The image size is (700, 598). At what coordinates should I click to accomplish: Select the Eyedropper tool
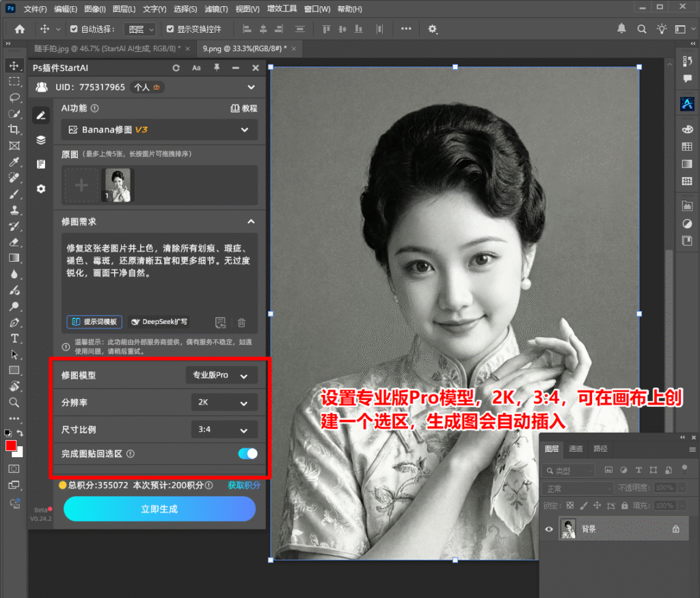tap(14, 161)
